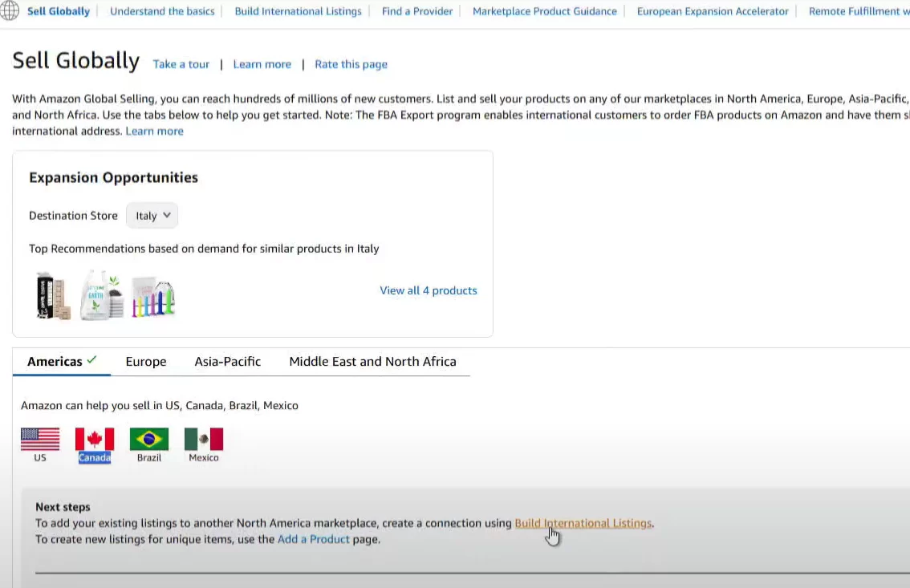This screenshot has width=910, height=588.
Task: Open the earth bag product thumbnail
Action: pos(103,295)
